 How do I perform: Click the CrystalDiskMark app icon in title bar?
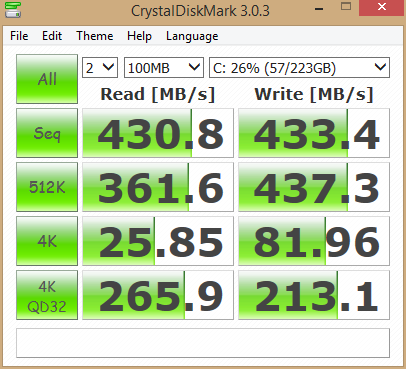click(13, 9)
